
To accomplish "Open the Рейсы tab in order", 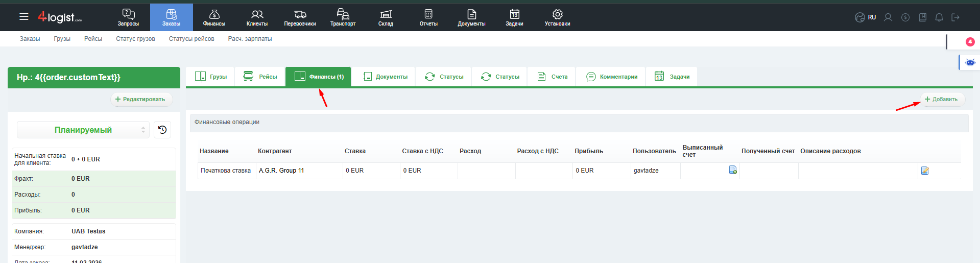I will click(x=260, y=77).
